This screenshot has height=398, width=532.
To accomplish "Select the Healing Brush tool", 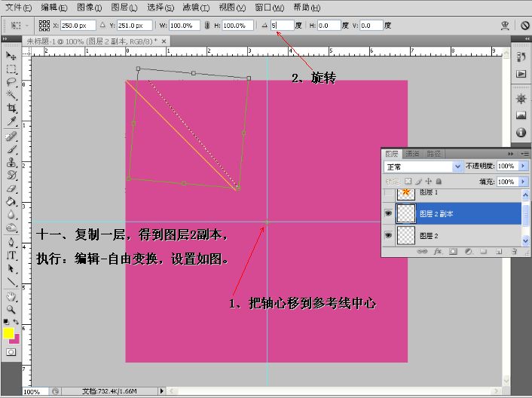I will pyautogui.click(x=11, y=136).
